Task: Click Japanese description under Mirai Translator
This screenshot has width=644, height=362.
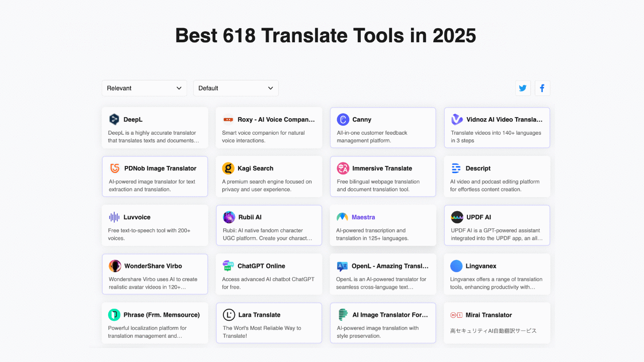Action: (494, 331)
